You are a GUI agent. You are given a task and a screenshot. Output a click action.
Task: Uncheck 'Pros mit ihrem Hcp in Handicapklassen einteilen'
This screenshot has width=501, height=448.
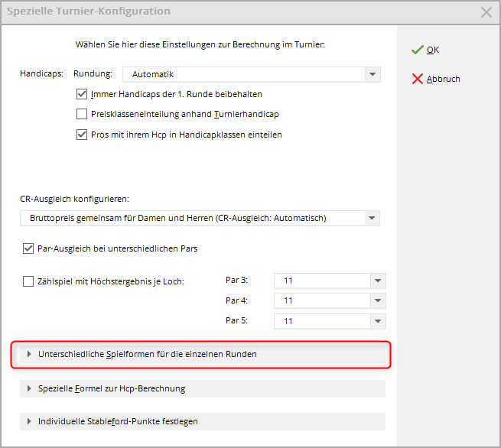tap(83, 135)
